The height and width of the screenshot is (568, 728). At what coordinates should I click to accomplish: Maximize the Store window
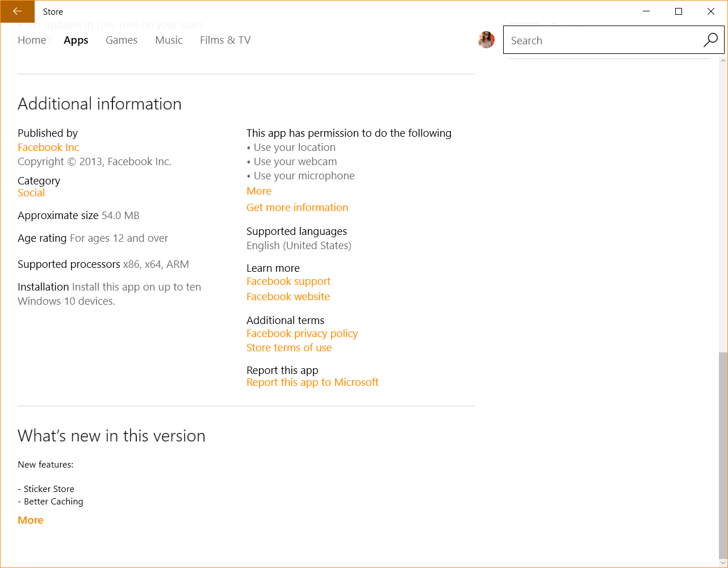pos(679,11)
